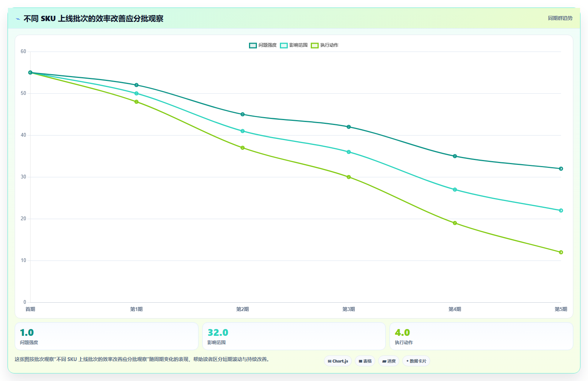
Task: Select the 执行动作 data point at 第4期
Action: pyautogui.click(x=455, y=223)
